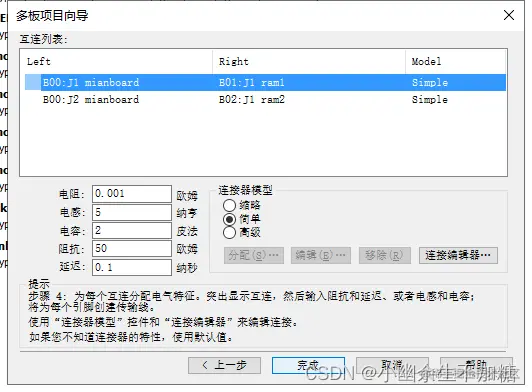Click the Right column header

coord(309,62)
